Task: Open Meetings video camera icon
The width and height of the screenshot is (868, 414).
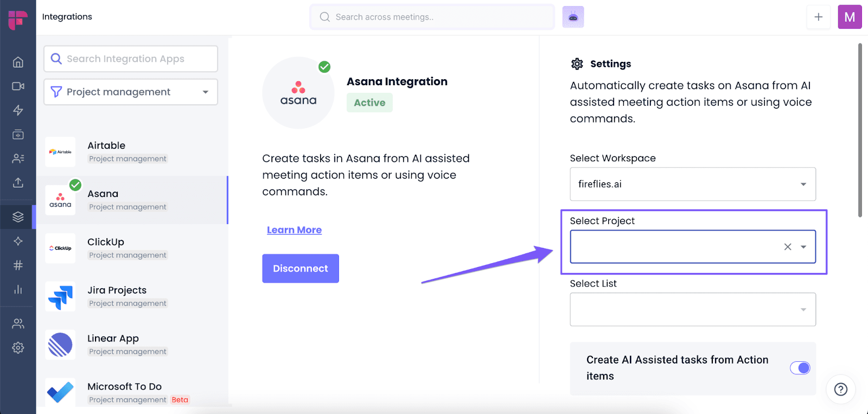Action: click(x=18, y=86)
